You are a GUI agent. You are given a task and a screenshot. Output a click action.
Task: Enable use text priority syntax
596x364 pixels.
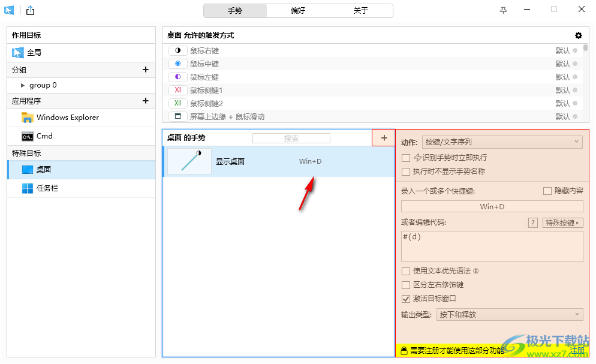[x=406, y=271]
